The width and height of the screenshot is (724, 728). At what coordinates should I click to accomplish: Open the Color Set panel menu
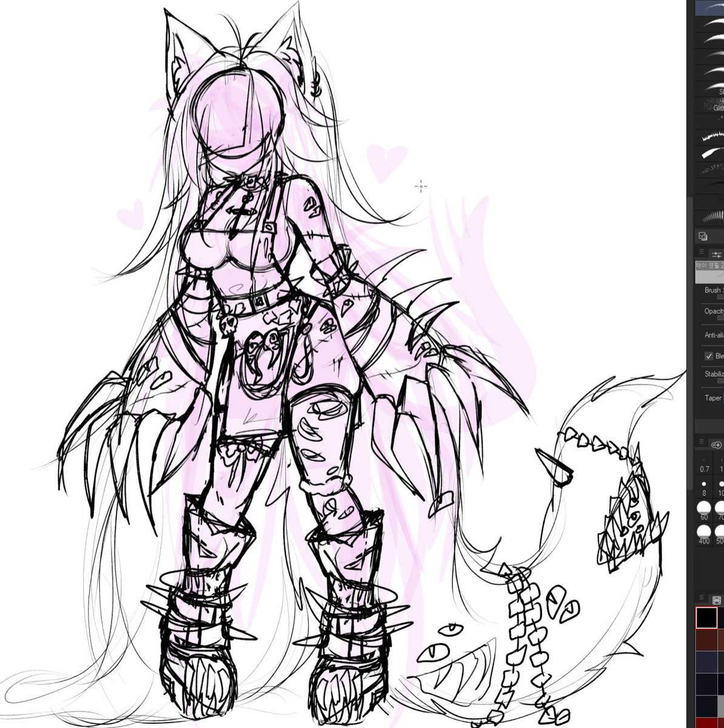702,597
